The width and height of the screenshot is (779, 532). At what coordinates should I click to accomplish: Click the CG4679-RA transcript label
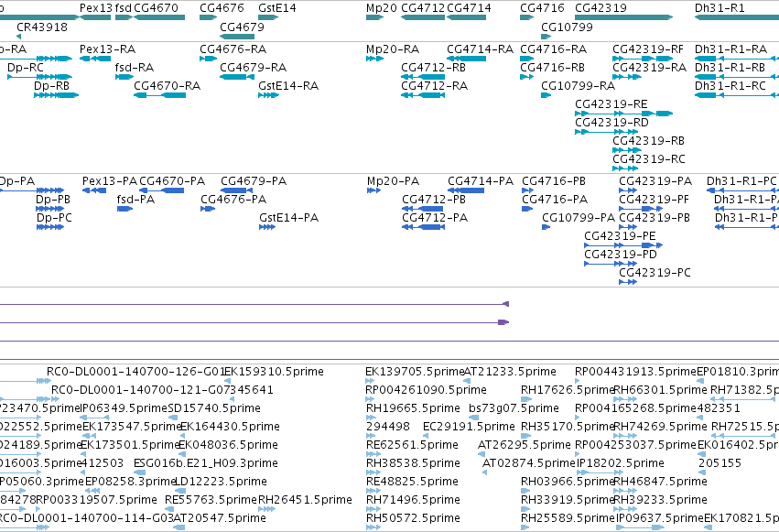click(253, 68)
